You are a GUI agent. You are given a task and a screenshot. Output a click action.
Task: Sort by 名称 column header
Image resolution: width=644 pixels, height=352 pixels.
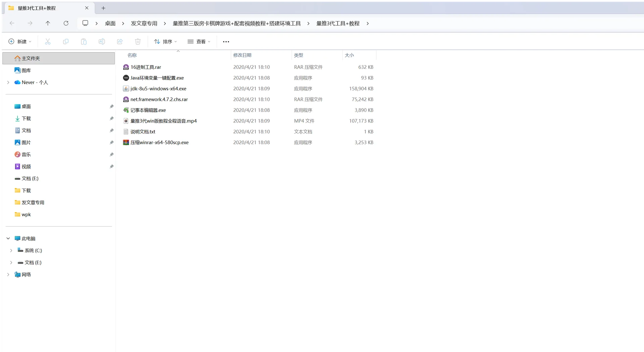(132, 55)
